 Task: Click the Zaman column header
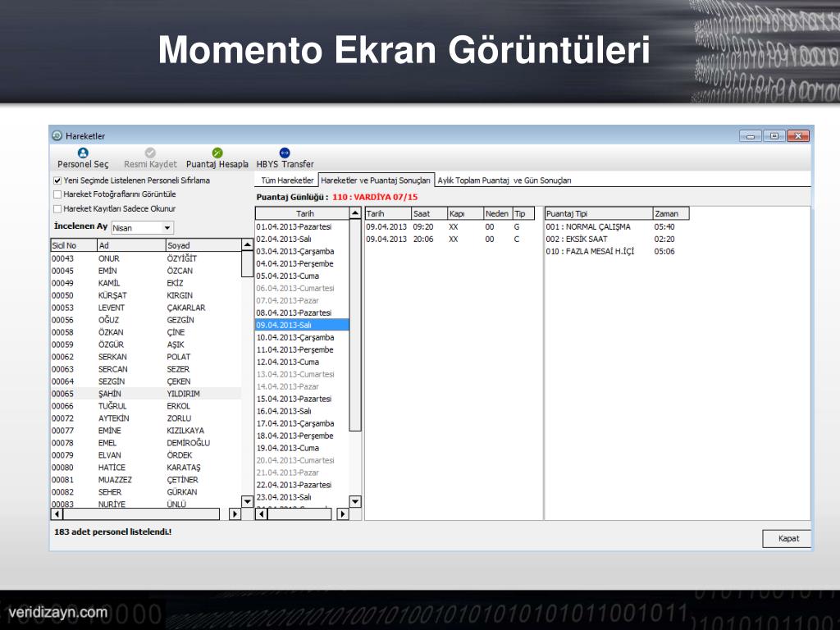[671, 214]
